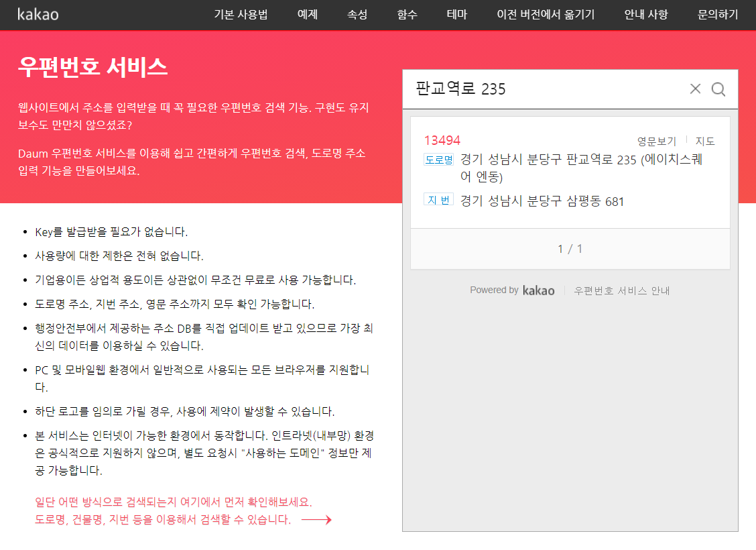Open the 안내 사항 menu item
756x550 pixels.
(646, 15)
